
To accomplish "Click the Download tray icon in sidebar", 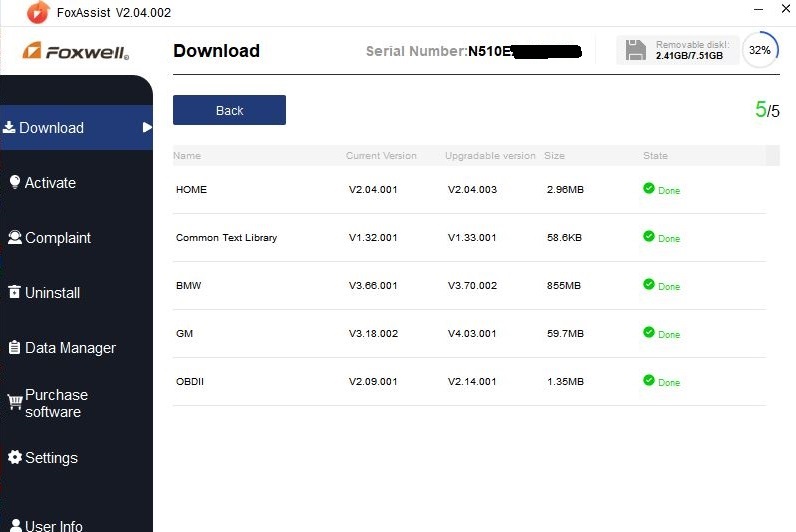I will pyautogui.click(x=9, y=127).
